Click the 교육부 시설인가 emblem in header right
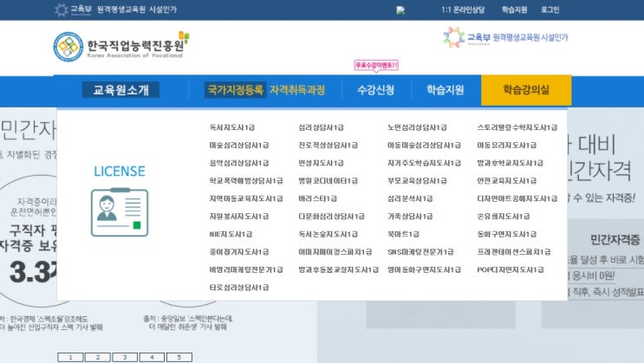The height and width of the screenshot is (363, 644). pyautogui.click(x=505, y=37)
